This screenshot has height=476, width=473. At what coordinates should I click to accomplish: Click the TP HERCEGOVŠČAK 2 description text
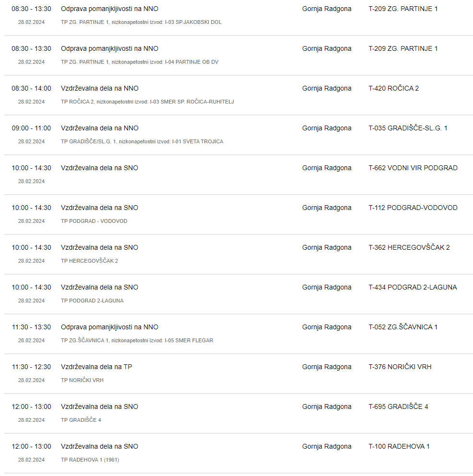point(89,261)
